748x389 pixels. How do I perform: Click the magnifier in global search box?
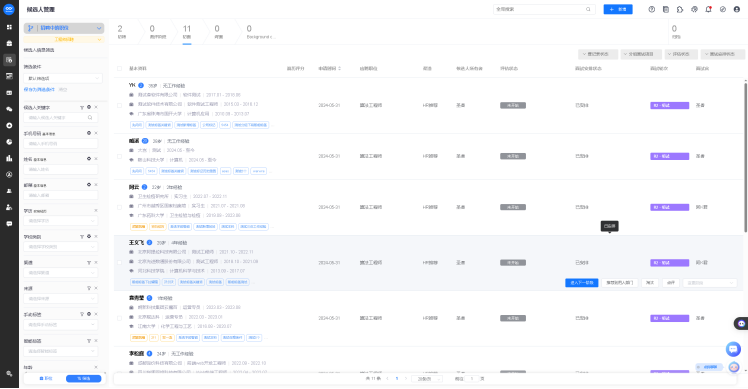pos(588,9)
